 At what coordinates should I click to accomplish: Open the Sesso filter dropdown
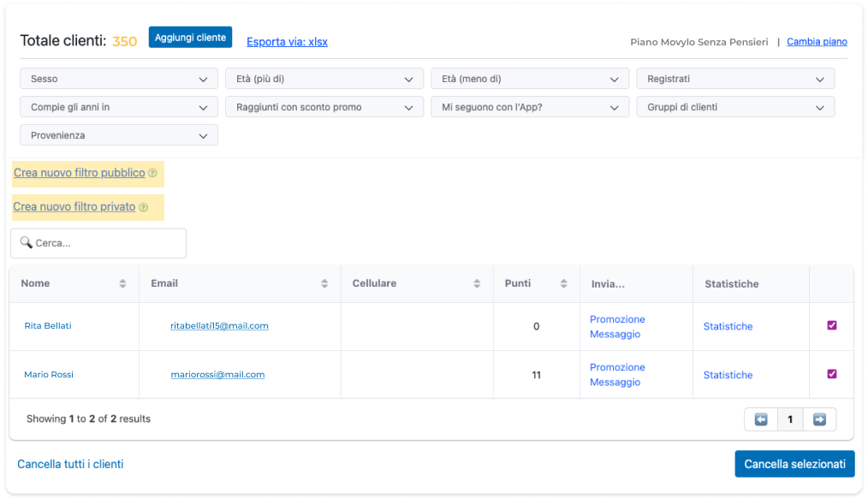coord(119,79)
